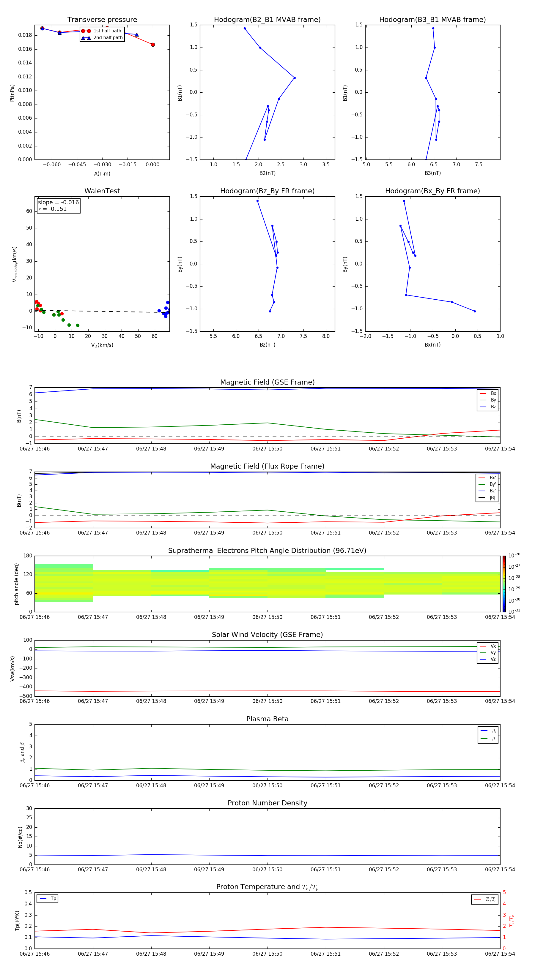The width and height of the screenshot is (535, 980).
Task: Click the "Vz" entry in velocity legend
Action: 488,659
